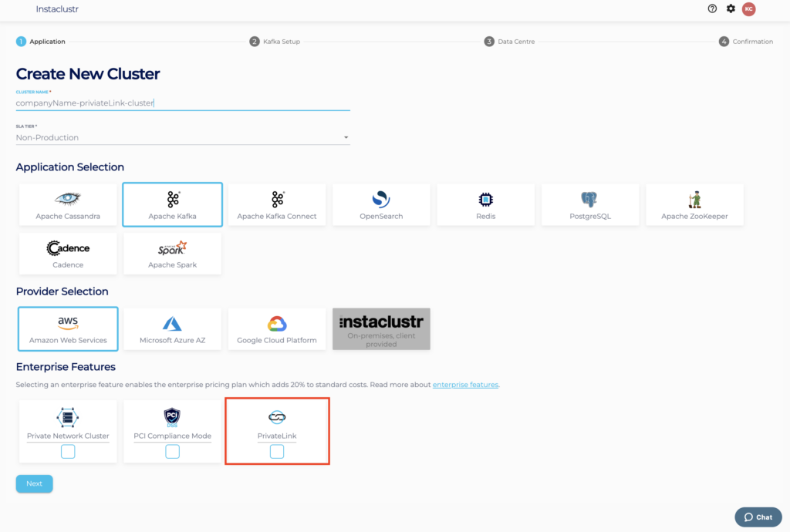The height and width of the screenshot is (532, 790).
Task: Click the Next button
Action: 34,483
